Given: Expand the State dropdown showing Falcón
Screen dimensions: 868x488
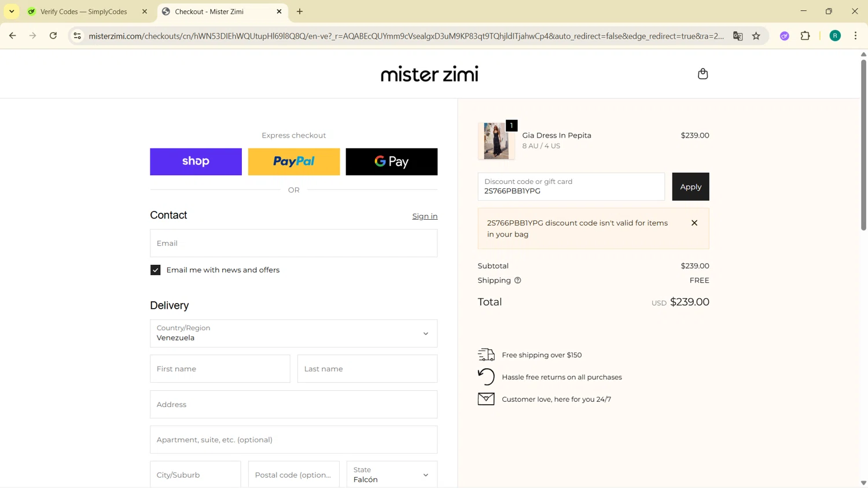Looking at the screenshot, I should tap(392, 475).
